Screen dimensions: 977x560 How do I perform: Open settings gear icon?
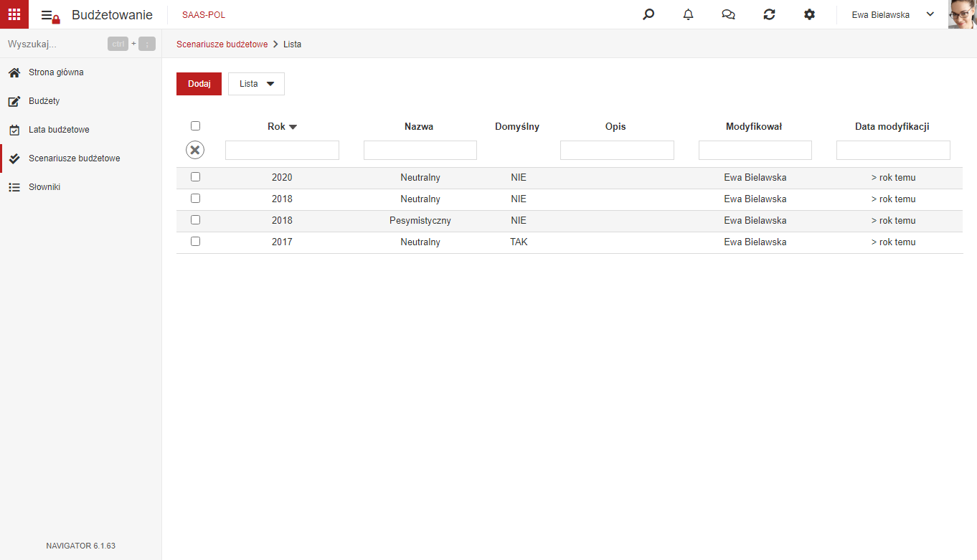(810, 14)
